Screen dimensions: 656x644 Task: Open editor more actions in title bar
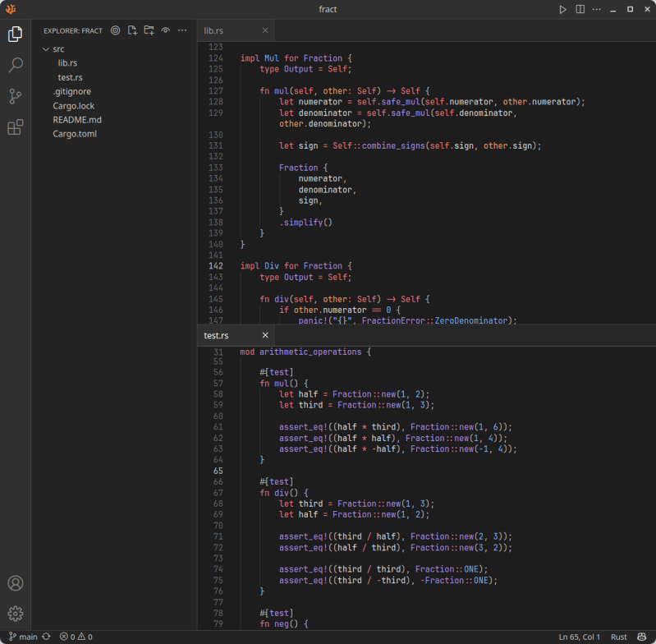tap(597, 9)
